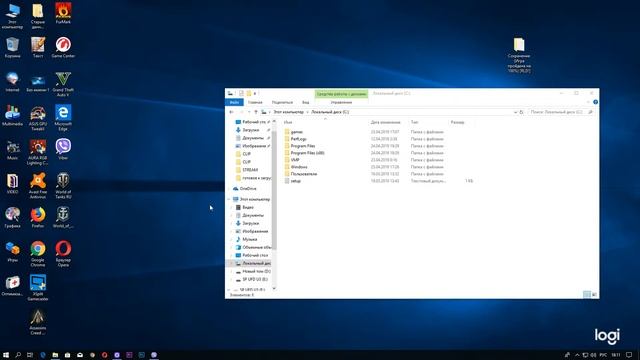The height and width of the screenshot is (360, 640).
Task: Select the Сохранение folder on desktop
Action: coord(519,55)
